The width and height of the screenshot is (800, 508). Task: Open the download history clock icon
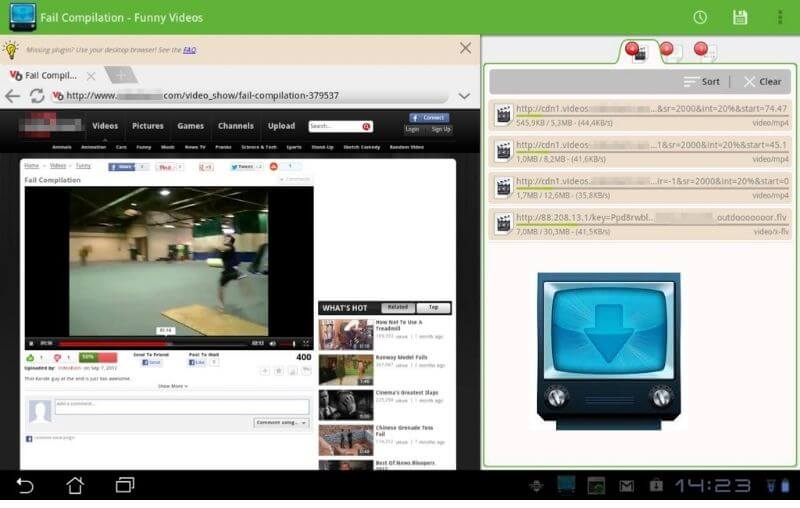(700, 17)
